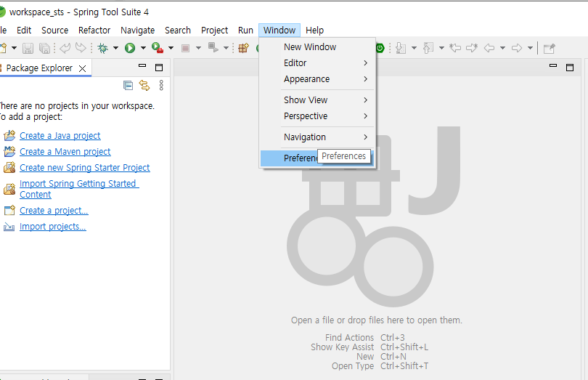Maximize the Package Explorer view
The image size is (588, 380).
pos(159,68)
